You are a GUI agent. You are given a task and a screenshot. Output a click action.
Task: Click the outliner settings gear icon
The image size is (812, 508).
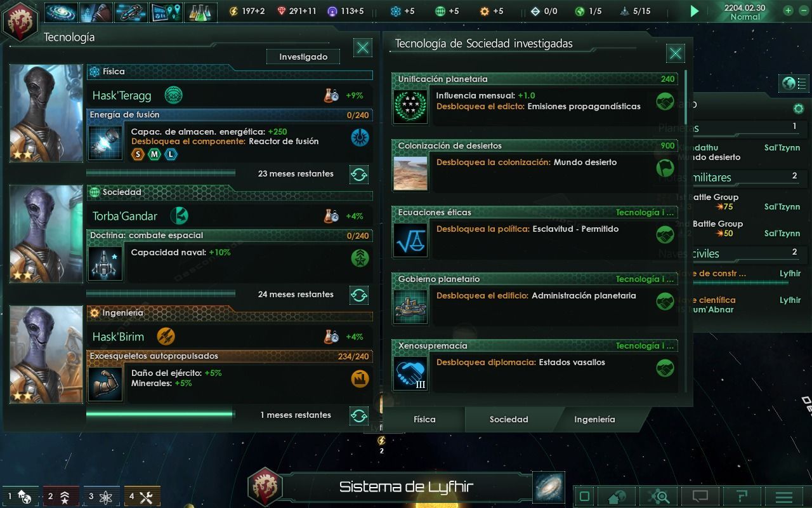click(799, 109)
